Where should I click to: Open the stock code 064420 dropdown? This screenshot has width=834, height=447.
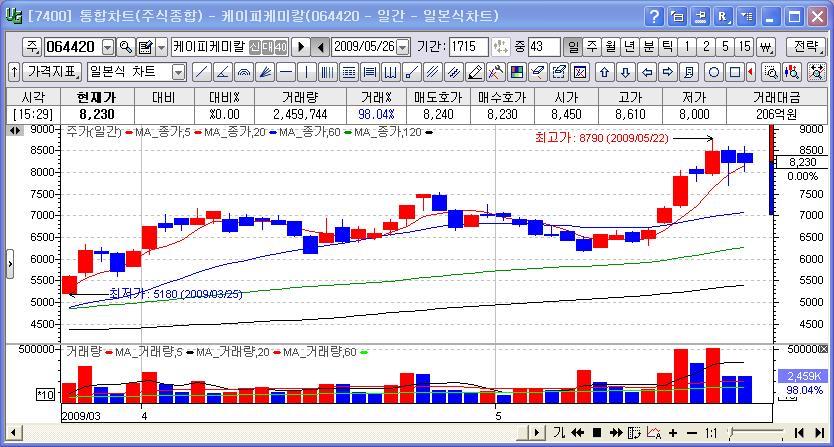(108, 47)
